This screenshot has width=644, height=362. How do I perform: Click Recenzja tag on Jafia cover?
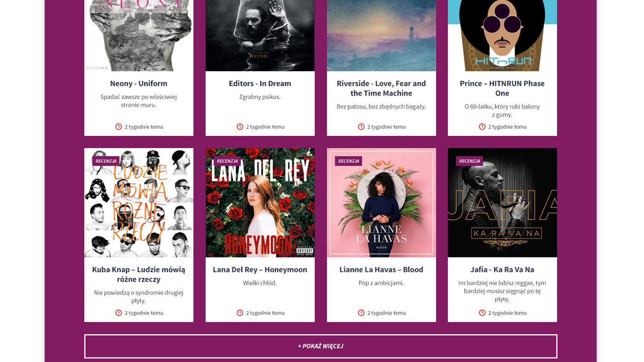pyautogui.click(x=469, y=161)
